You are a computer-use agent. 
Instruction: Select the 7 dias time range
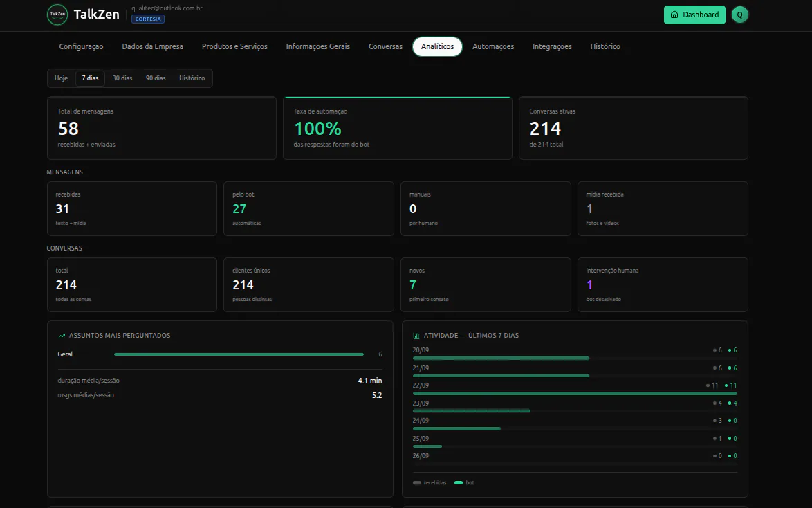90,78
